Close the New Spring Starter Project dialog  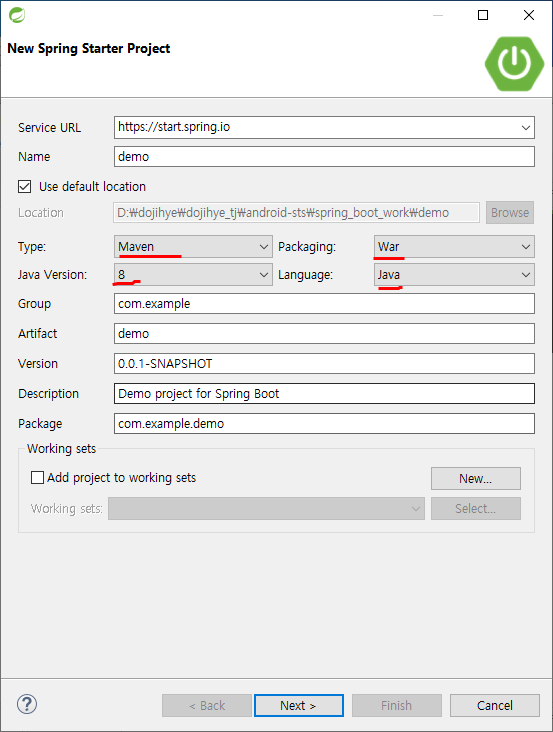(x=529, y=15)
